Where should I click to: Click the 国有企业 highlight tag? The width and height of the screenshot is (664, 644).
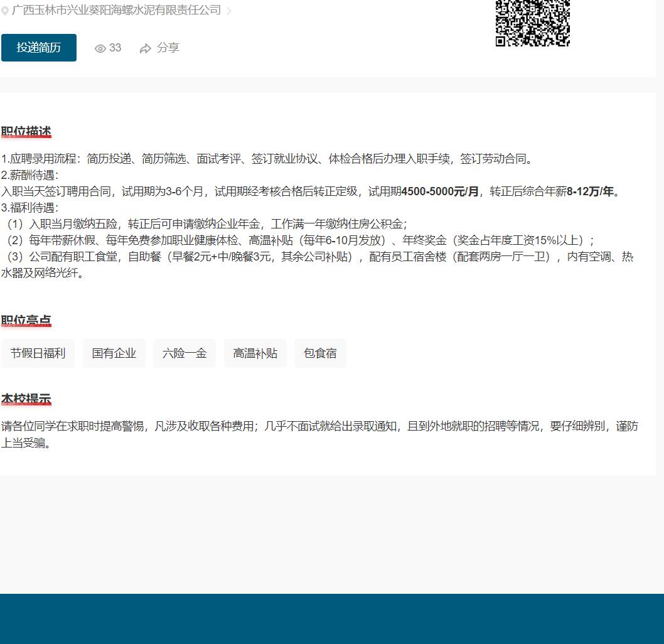pyautogui.click(x=114, y=353)
